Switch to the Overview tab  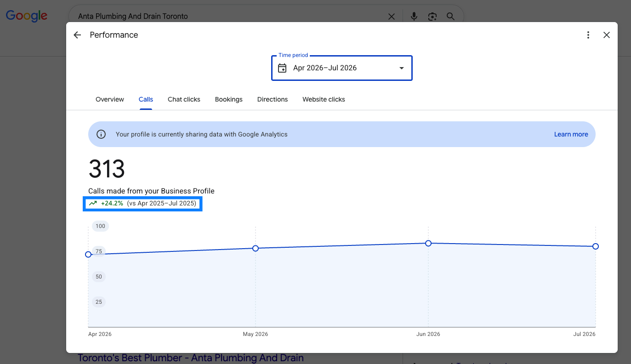point(110,99)
